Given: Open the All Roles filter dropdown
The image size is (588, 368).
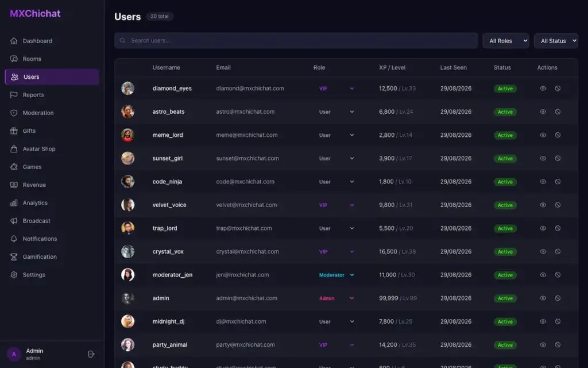Looking at the screenshot, I should click(506, 41).
